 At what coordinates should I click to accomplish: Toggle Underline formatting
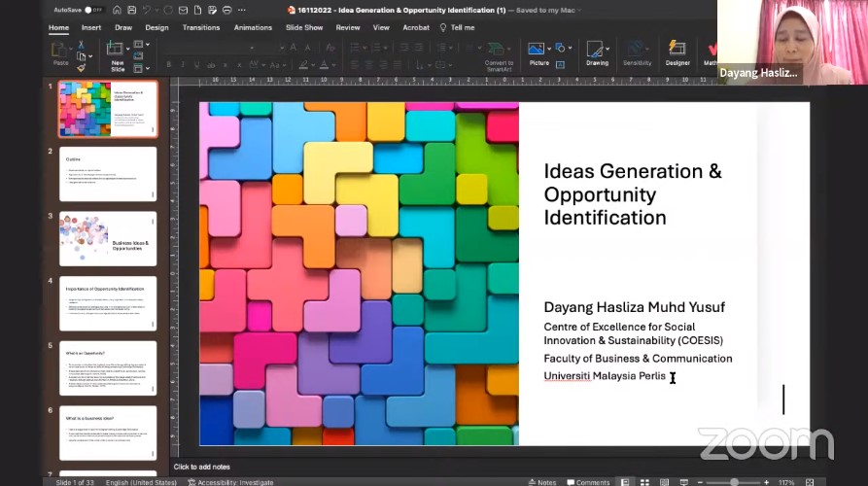point(196,65)
